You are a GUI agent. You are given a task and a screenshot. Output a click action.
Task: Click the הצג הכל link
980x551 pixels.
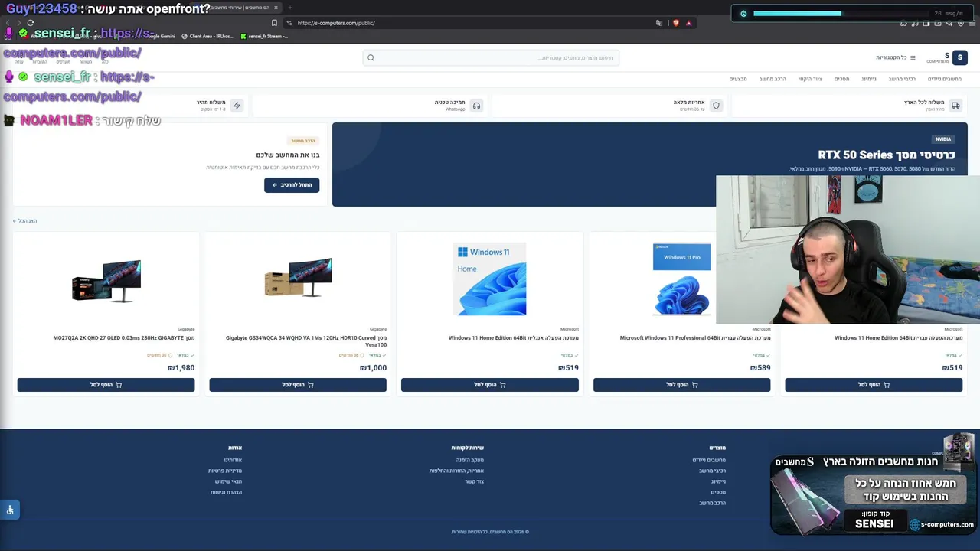25,221
